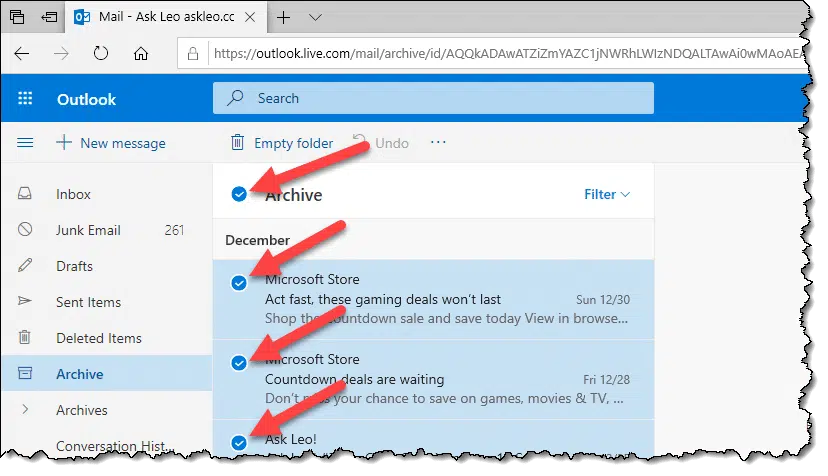Open 'Act fast, these gaming deals won't last' email

point(433,300)
